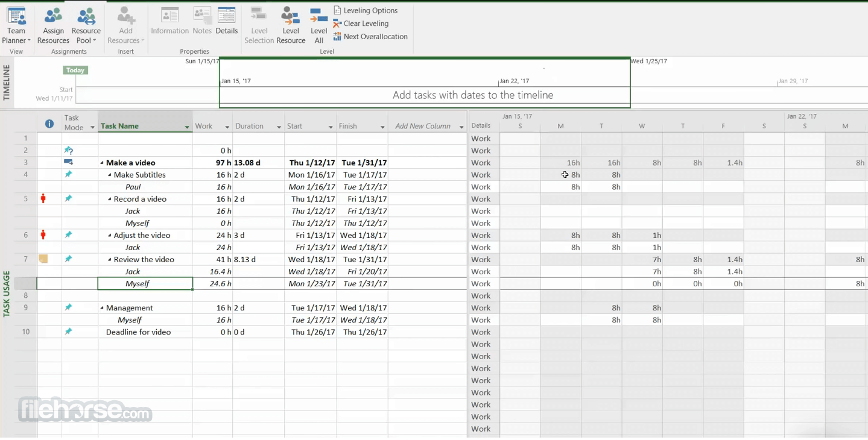Open the Start column filter dropdown

[x=331, y=127]
